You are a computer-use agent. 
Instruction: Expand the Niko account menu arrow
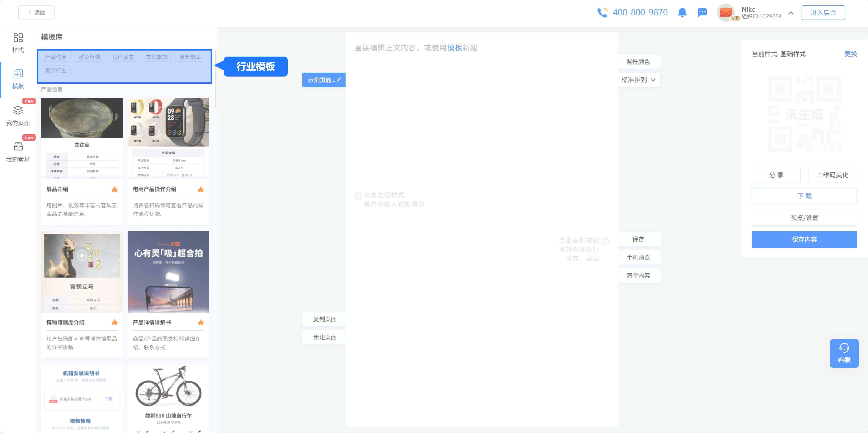(791, 13)
